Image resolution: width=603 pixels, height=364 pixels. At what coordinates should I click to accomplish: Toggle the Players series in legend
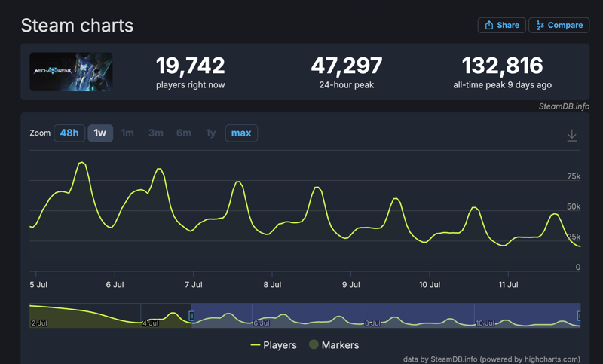[274, 345]
